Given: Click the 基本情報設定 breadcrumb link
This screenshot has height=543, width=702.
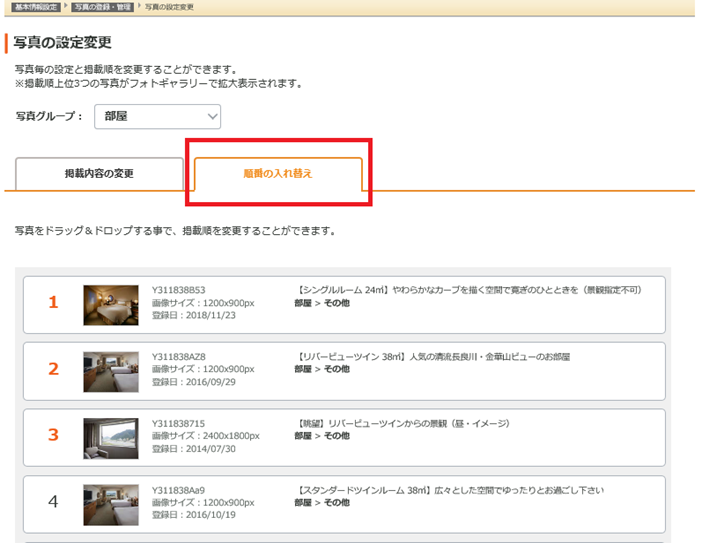Looking at the screenshot, I should pos(36,7).
